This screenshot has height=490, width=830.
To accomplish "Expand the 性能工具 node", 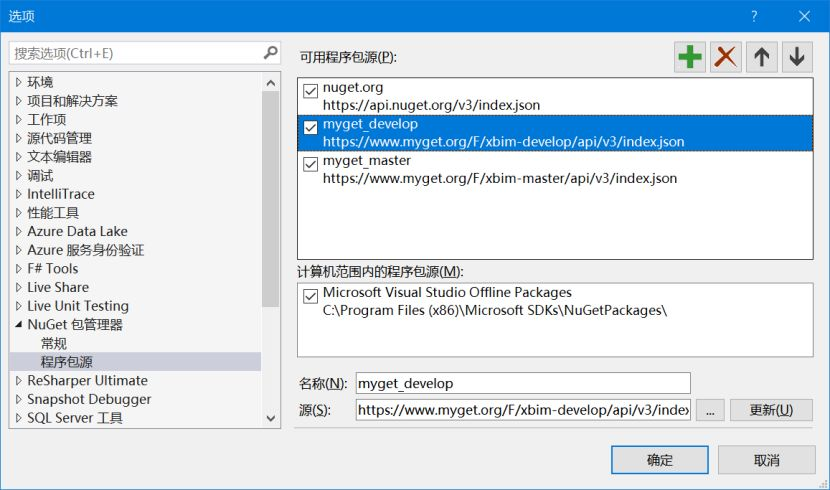I will (19, 213).
